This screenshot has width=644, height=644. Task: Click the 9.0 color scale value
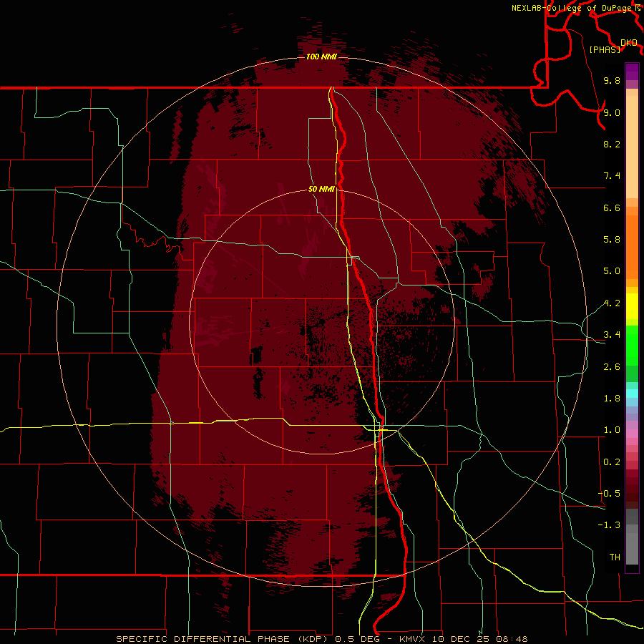tap(612, 112)
